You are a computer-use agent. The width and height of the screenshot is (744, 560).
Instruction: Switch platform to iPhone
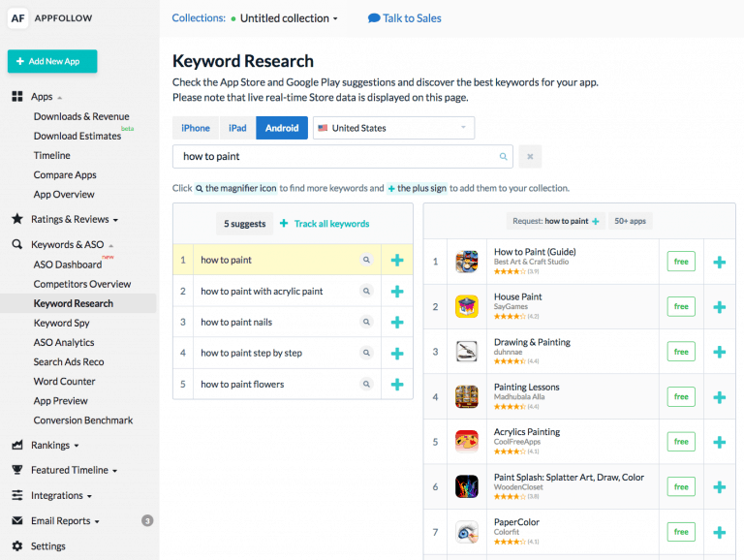click(196, 128)
